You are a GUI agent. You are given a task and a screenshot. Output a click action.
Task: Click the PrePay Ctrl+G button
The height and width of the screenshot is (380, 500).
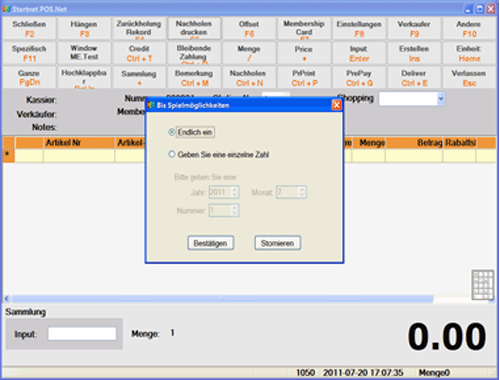point(359,77)
